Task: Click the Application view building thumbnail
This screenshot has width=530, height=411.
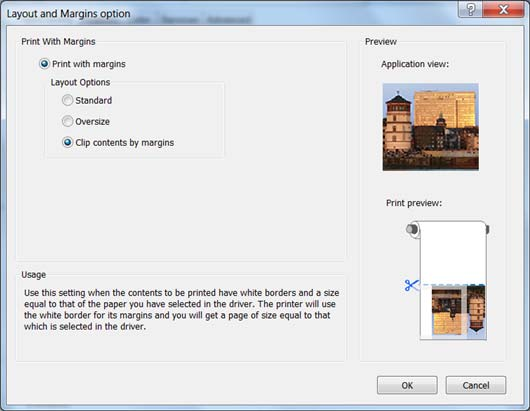Action: (431, 127)
